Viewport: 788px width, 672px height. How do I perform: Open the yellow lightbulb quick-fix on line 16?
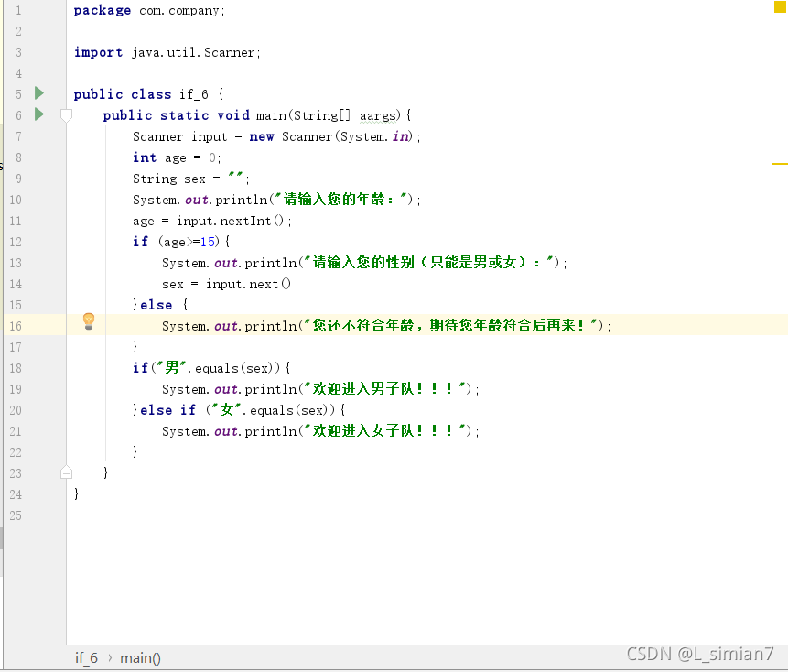tap(89, 321)
